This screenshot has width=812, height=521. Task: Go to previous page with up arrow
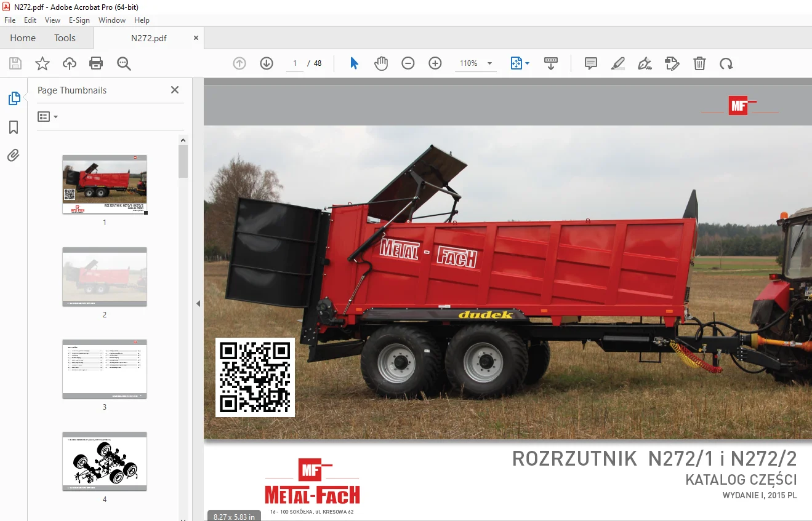tap(239, 63)
